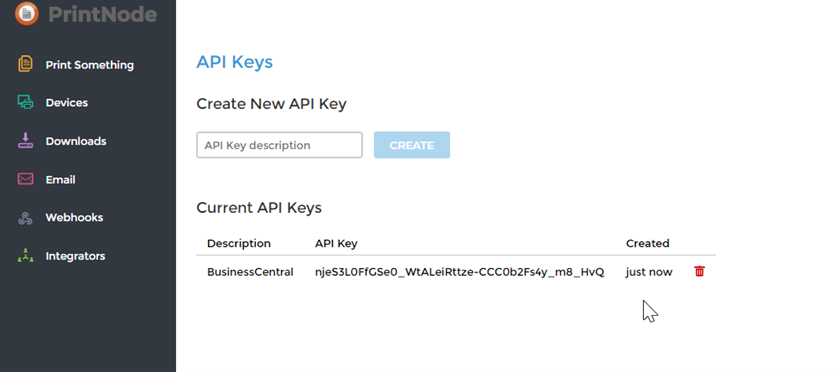
Task: Navigate to the Email menu item
Action: pos(60,180)
